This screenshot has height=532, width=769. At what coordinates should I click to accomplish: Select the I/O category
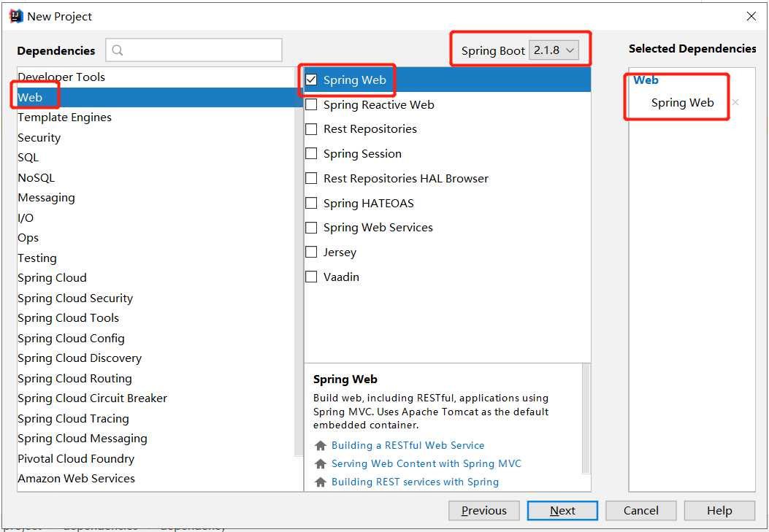click(156, 217)
